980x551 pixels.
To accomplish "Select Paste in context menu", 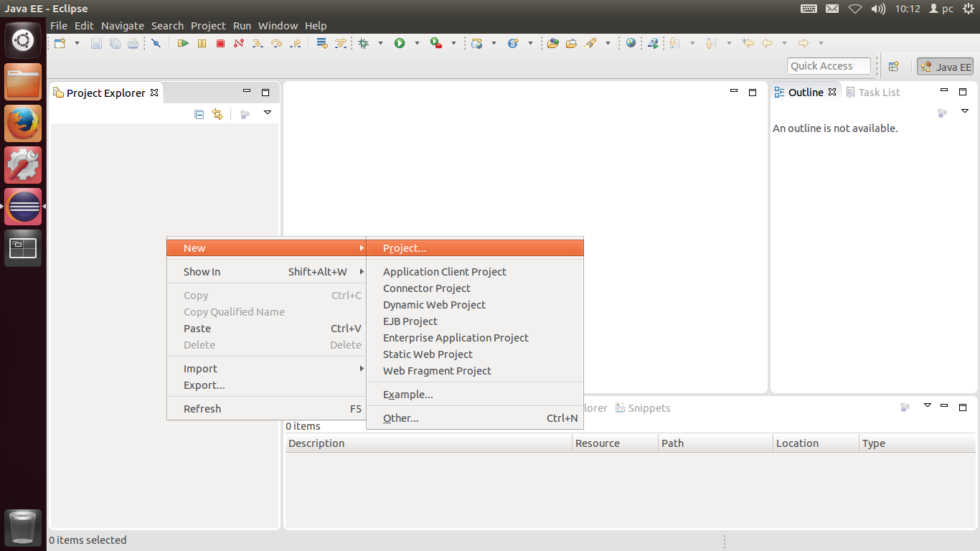I will 267,329.
